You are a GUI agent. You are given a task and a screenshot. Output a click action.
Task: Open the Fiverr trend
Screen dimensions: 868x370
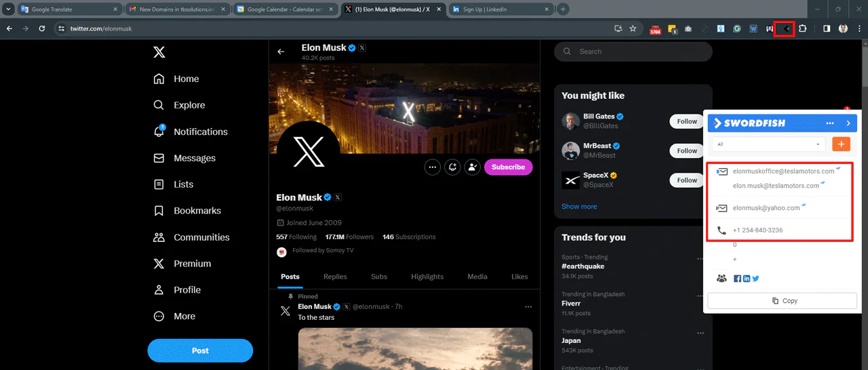(571, 304)
